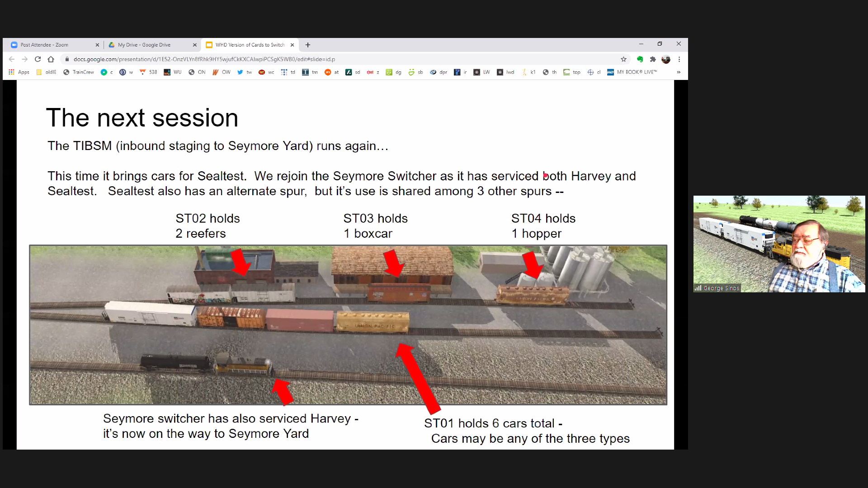
Task: Open the MY BOOK LIVE bookmark
Action: [x=632, y=72]
